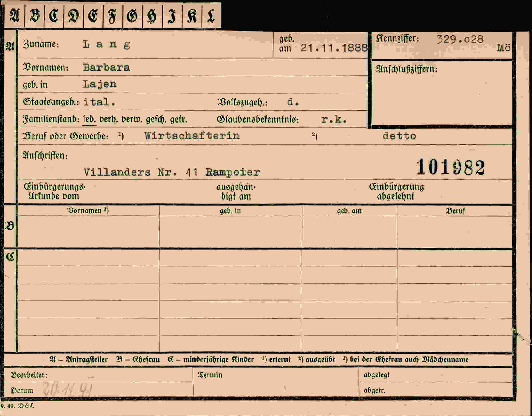Click the gesch. marital status option
The height and width of the screenshot is (416, 532).
point(156,119)
